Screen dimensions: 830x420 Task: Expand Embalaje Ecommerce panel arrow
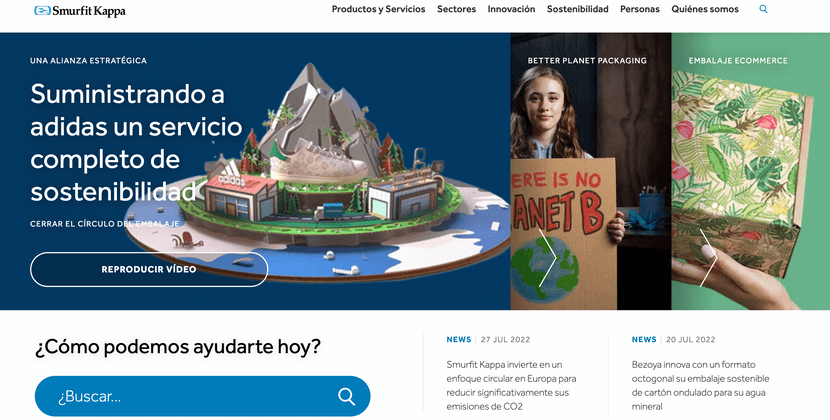(x=708, y=258)
